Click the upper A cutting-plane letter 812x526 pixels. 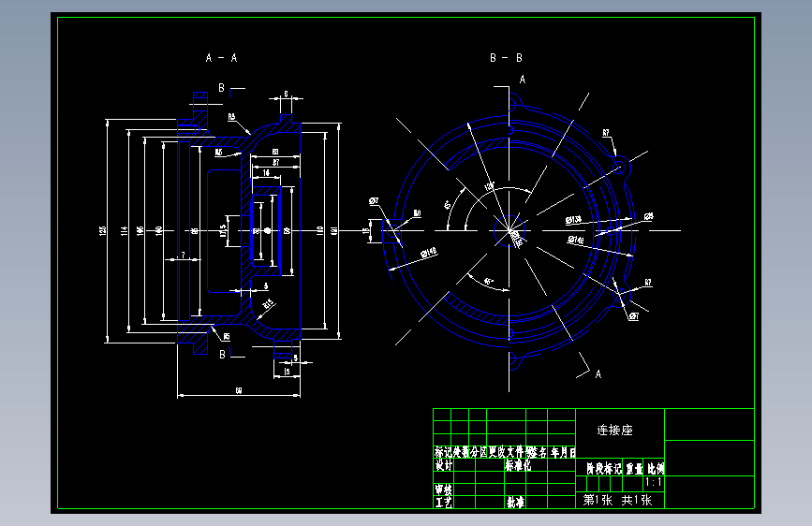click(523, 80)
